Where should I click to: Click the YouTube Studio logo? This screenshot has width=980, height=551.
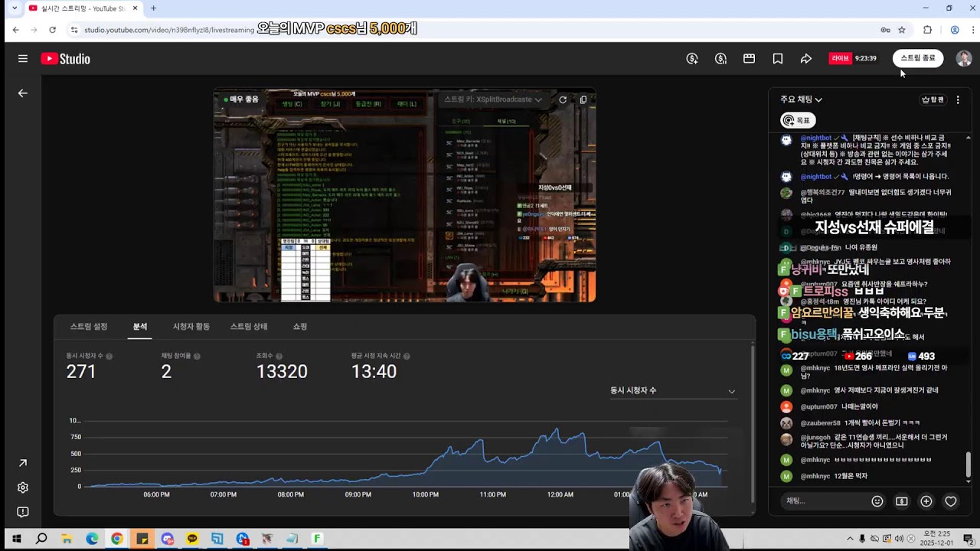[x=66, y=59]
